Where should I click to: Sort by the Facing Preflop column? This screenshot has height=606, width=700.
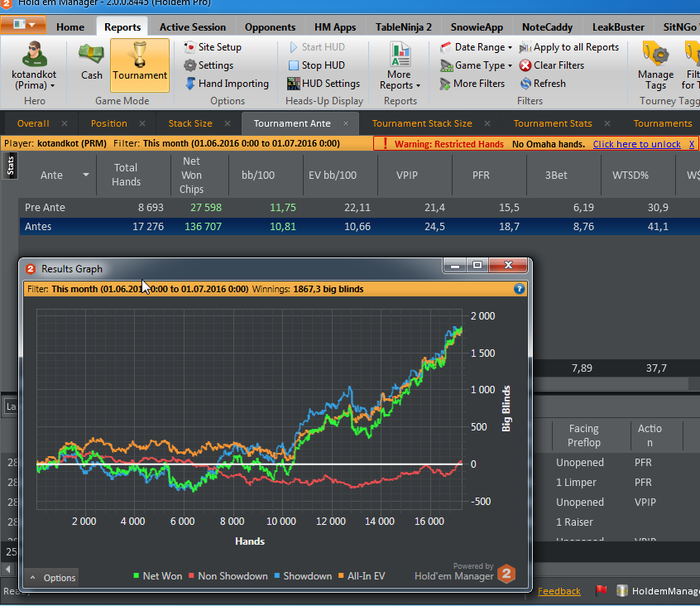(583, 435)
